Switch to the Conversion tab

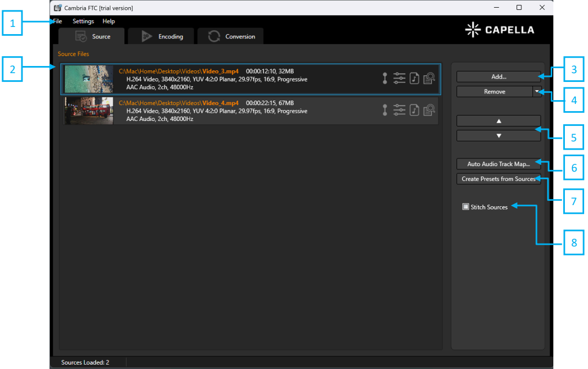(x=230, y=36)
